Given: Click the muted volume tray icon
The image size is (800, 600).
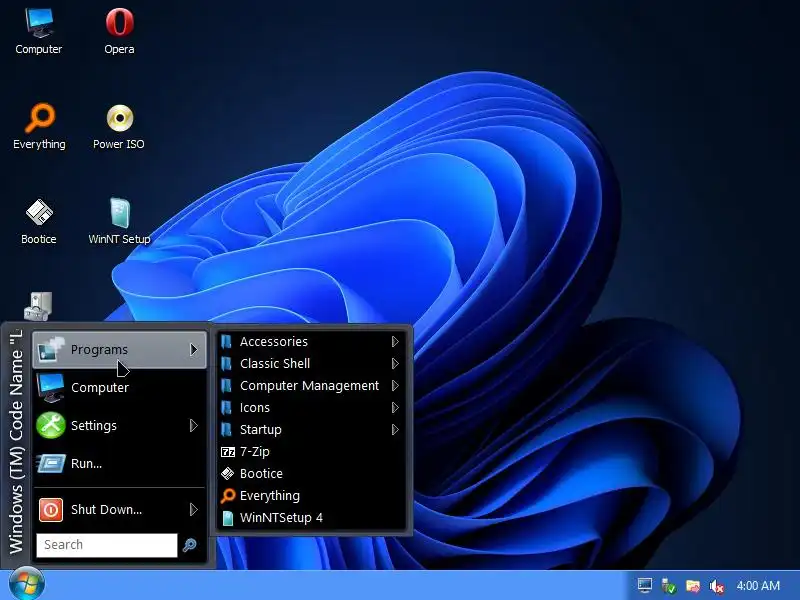Looking at the screenshot, I should [x=717, y=586].
